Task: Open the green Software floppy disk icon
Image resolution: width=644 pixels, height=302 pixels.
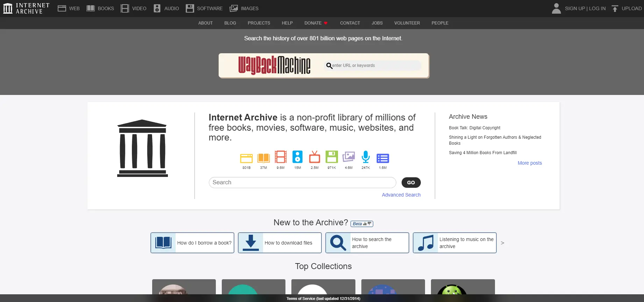Action: click(x=332, y=157)
